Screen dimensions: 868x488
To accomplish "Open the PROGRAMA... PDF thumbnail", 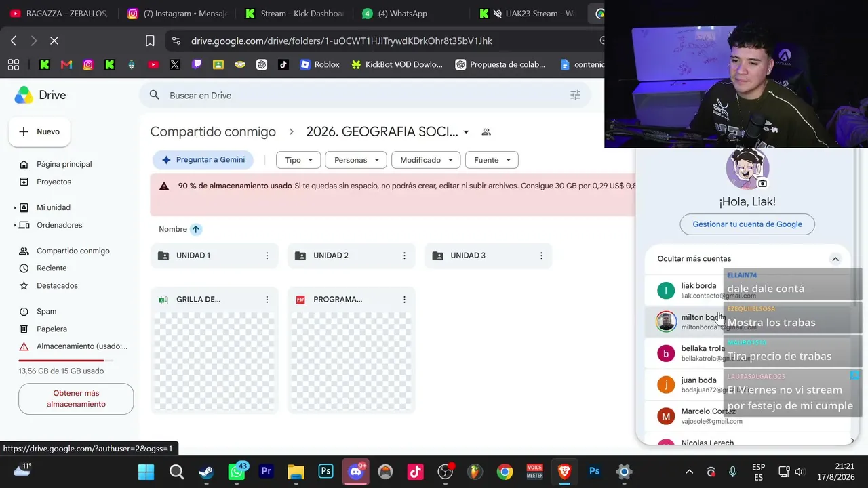I will [x=351, y=361].
